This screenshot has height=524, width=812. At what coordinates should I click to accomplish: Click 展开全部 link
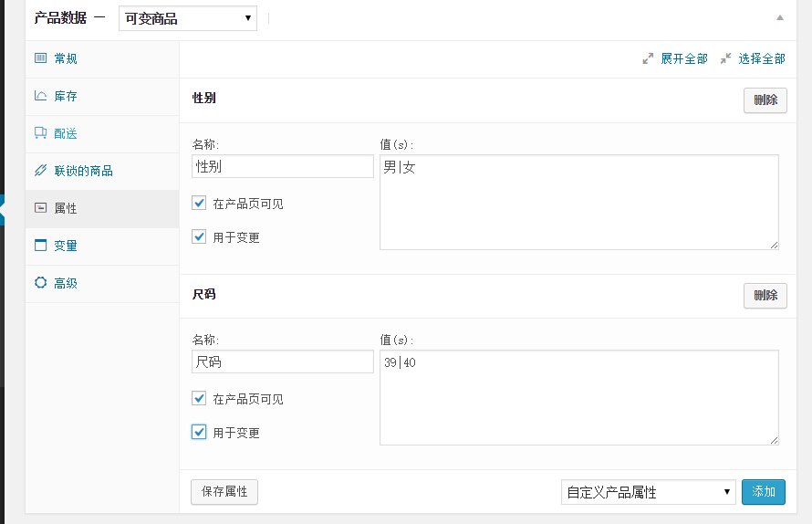pyautogui.click(x=684, y=58)
